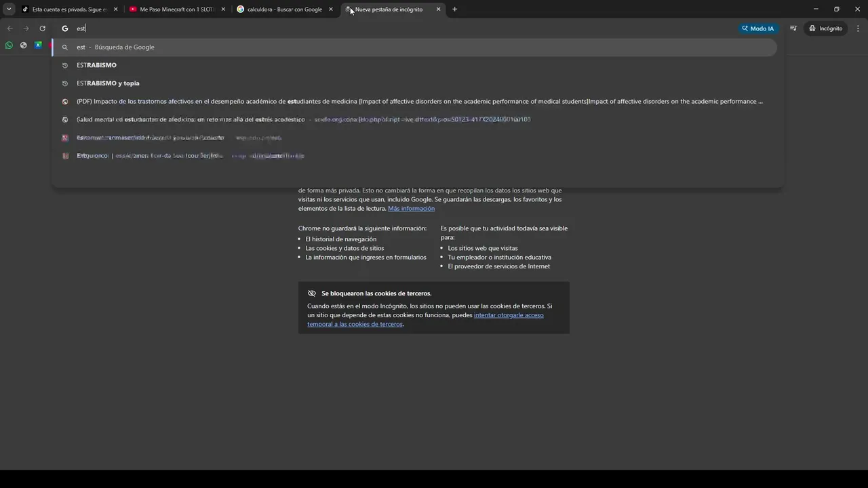
Task: Activate the 'Modo IA' button
Action: click(x=757, y=28)
